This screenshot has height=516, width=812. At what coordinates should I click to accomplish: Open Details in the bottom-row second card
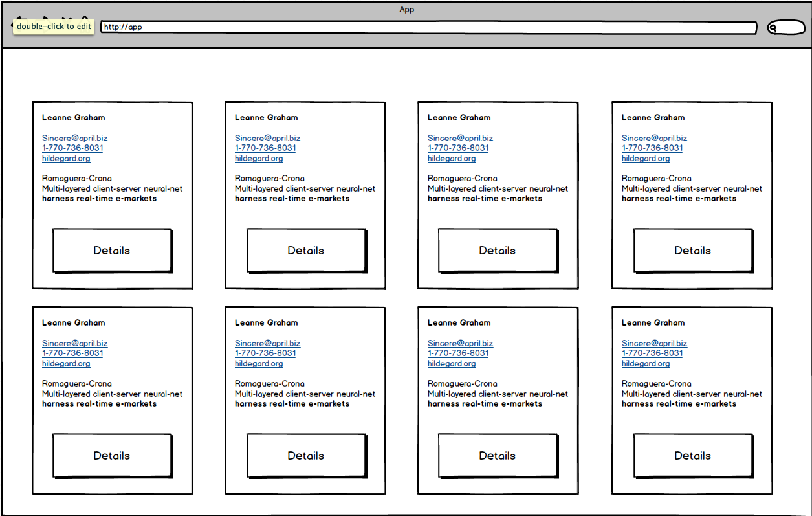coord(306,456)
